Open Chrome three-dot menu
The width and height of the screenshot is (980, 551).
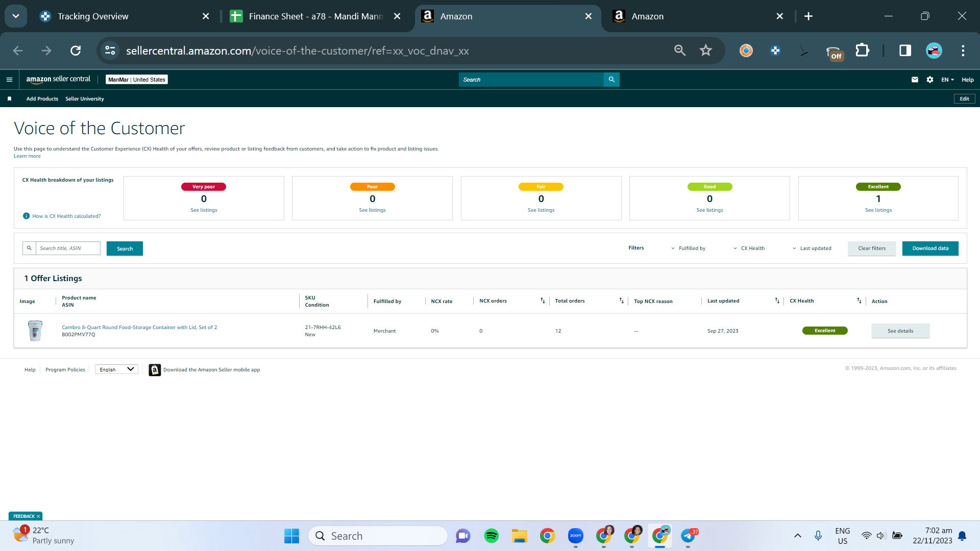(963, 51)
